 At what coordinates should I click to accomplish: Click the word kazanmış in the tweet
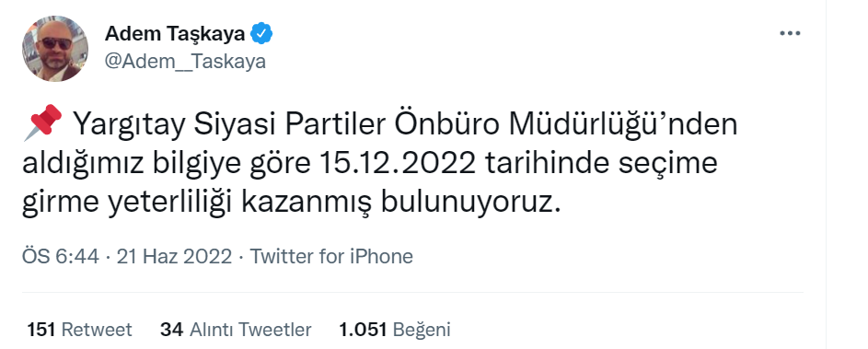307,204
